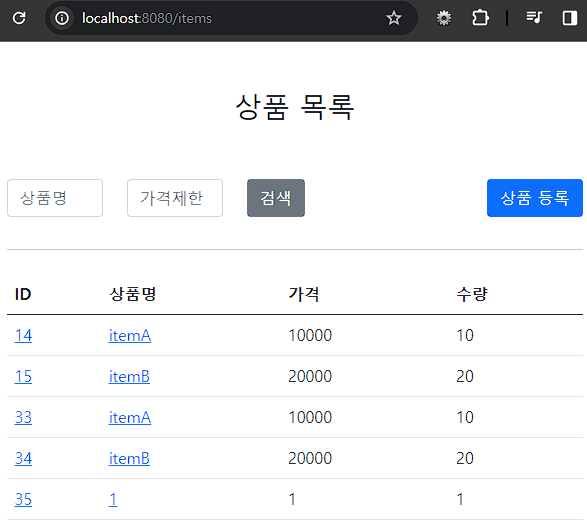This screenshot has height=528, width=587.
Task: Open itemB link in row 15
Action: tap(129, 376)
